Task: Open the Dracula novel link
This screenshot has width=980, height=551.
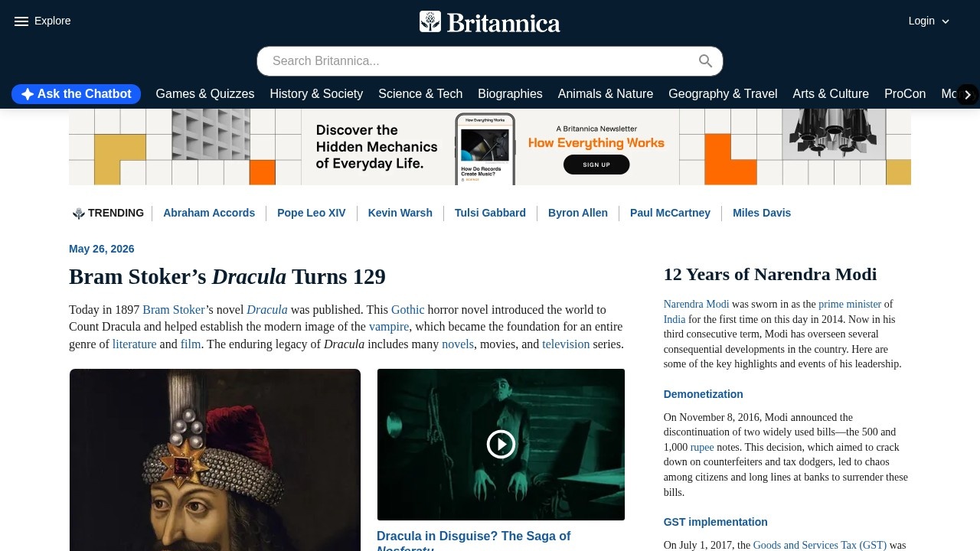Action: [x=267, y=310]
